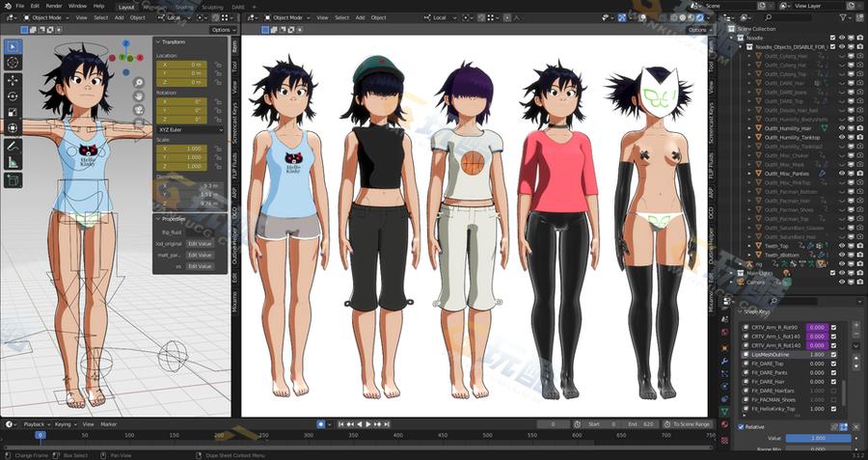This screenshot has width=868, height=460.
Task: Jump to timeline start
Action: [x=341, y=424]
